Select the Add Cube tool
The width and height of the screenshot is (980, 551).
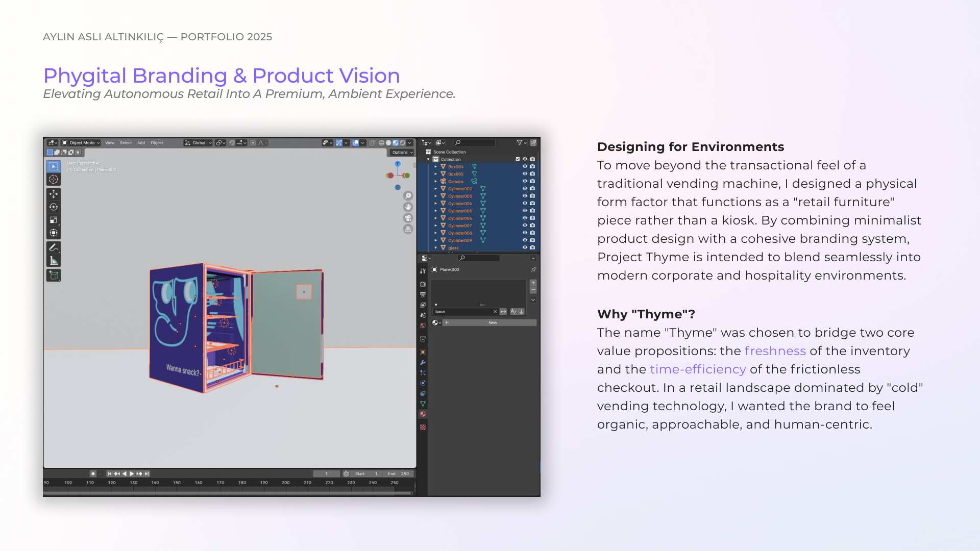coord(54,275)
